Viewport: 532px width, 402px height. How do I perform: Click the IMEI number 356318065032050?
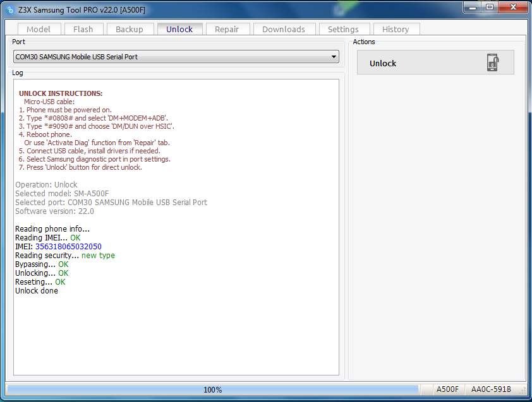68,246
